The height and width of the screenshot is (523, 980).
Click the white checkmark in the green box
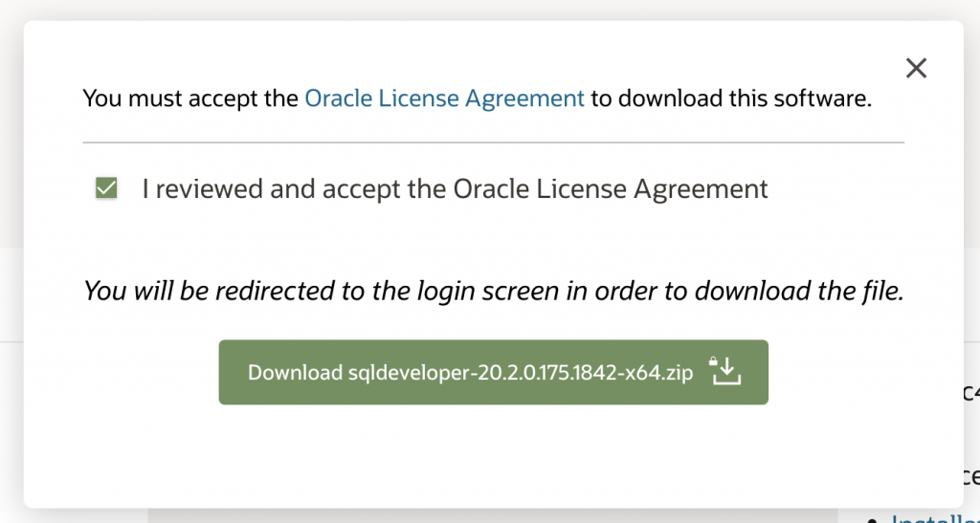106,188
